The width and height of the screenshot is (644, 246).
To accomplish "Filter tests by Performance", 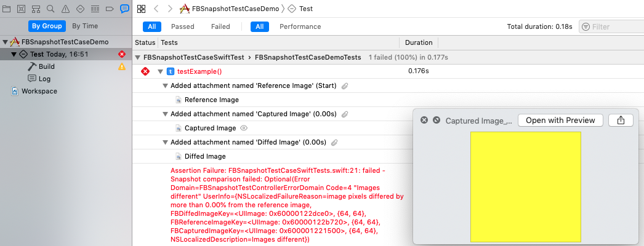I will click(300, 26).
